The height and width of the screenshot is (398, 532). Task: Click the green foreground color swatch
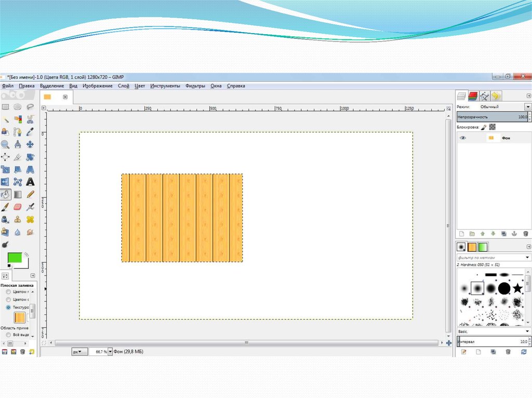(17, 258)
